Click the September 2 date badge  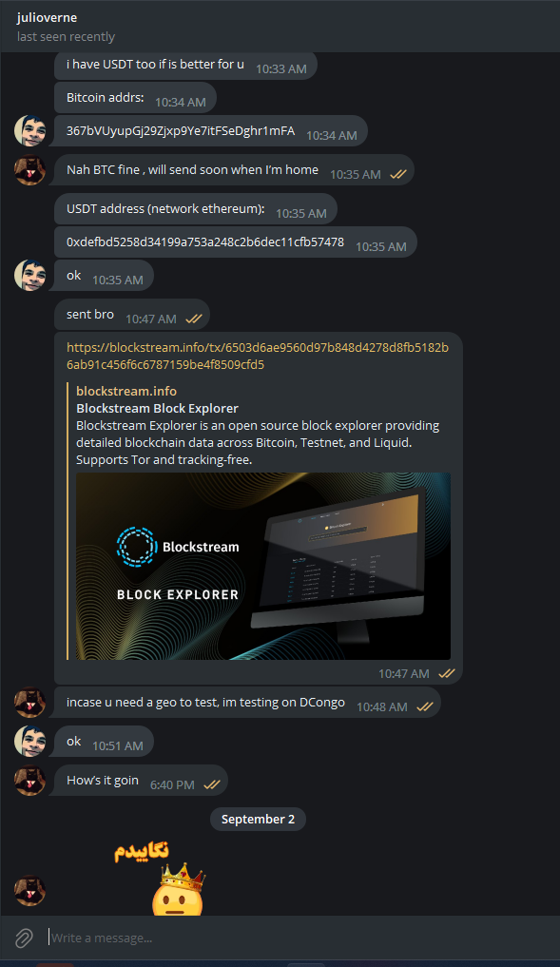click(258, 819)
